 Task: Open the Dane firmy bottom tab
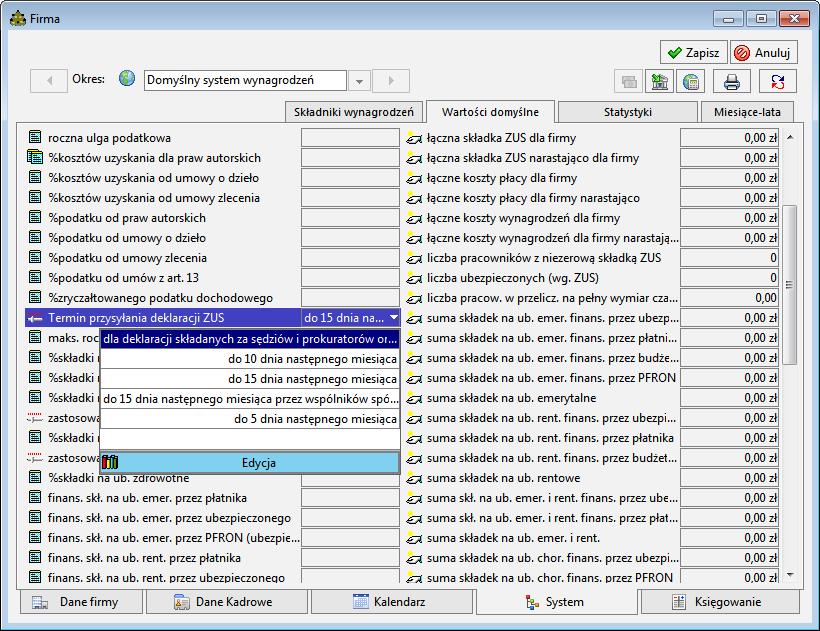[x=82, y=602]
